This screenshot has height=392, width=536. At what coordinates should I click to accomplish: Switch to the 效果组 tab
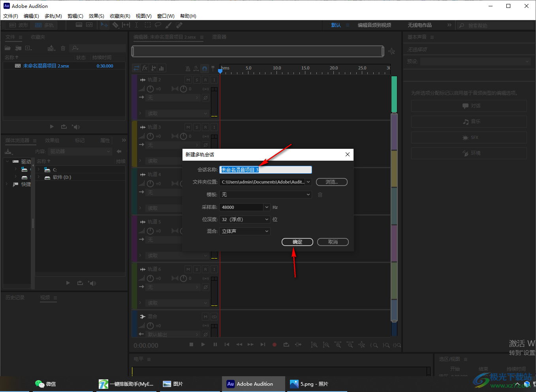[52, 141]
